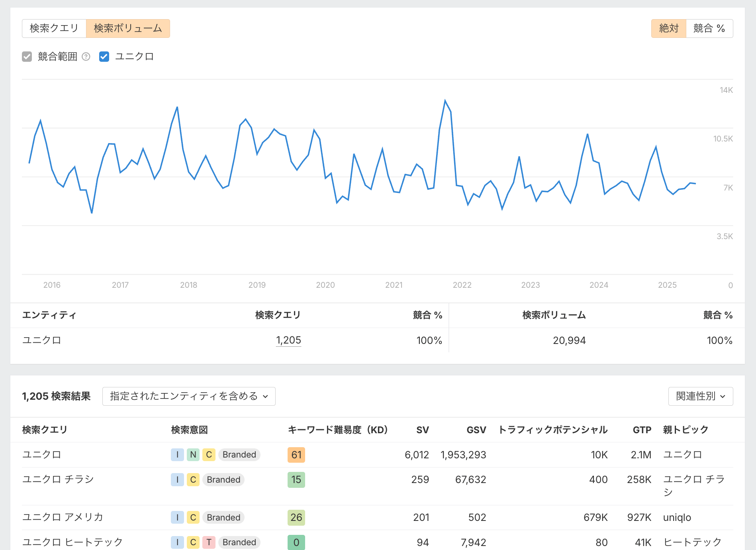Click the N intent badge for ユニクロ

coord(193,455)
